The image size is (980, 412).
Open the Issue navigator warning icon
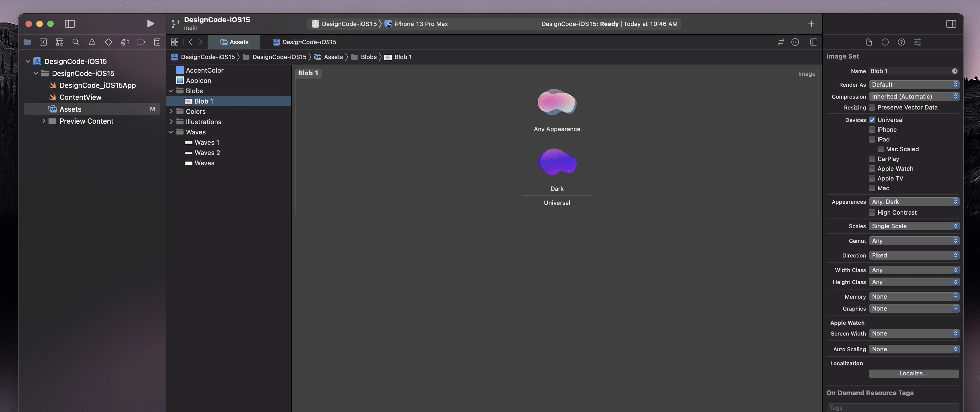click(x=92, y=42)
